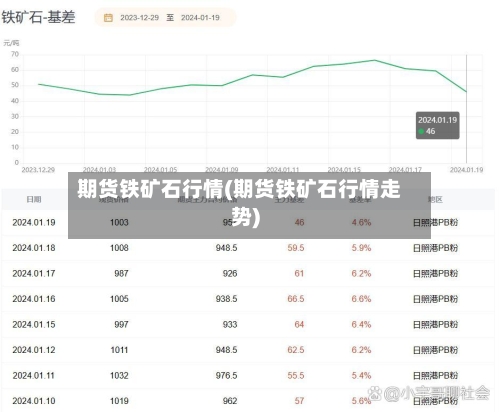Click the 地区 column header
This screenshot has width=500, height=412.
point(435,199)
